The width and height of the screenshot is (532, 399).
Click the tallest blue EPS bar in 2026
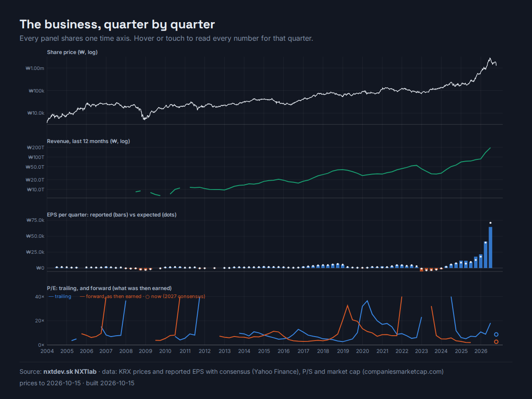pos(490,248)
